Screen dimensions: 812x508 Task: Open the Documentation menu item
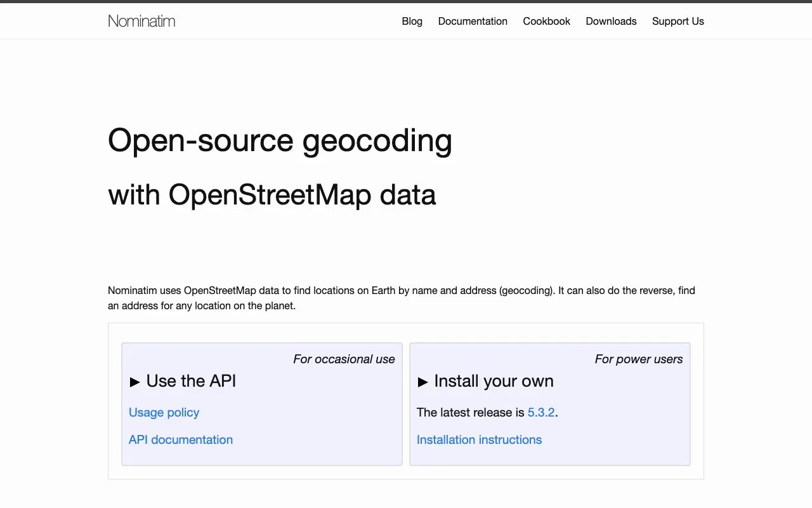coord(473,21)
